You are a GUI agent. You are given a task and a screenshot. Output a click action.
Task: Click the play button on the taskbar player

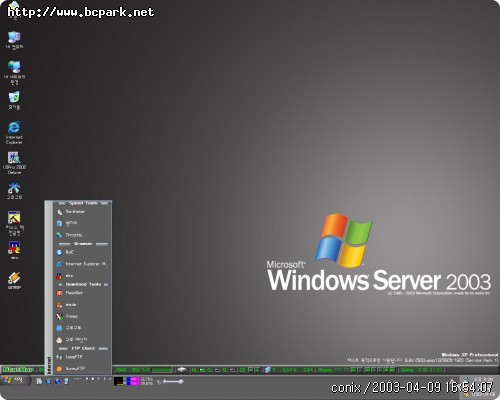pyautogui.click(x=87, y=379)
